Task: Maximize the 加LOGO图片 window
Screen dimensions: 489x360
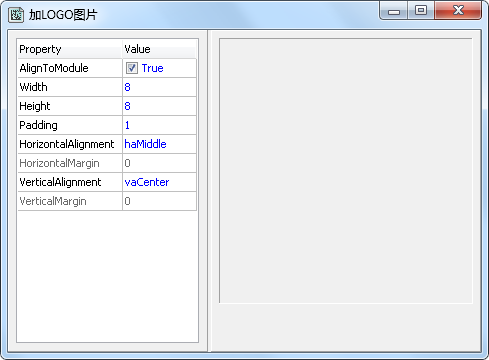Action: click(x=421, y=11)
